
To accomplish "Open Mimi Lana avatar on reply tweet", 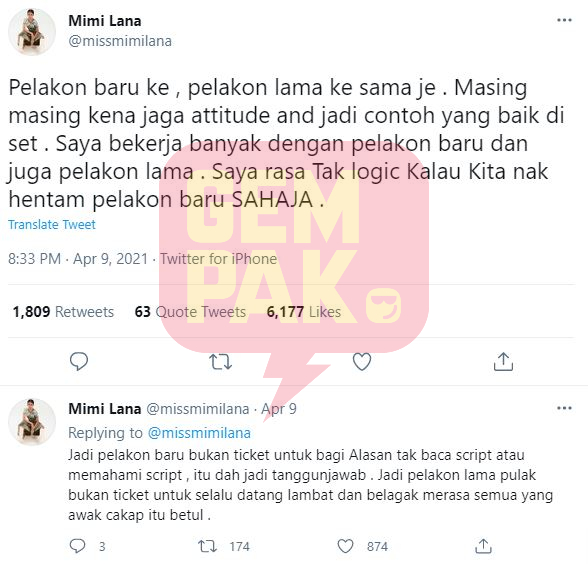I will click(x=32, y=422).
